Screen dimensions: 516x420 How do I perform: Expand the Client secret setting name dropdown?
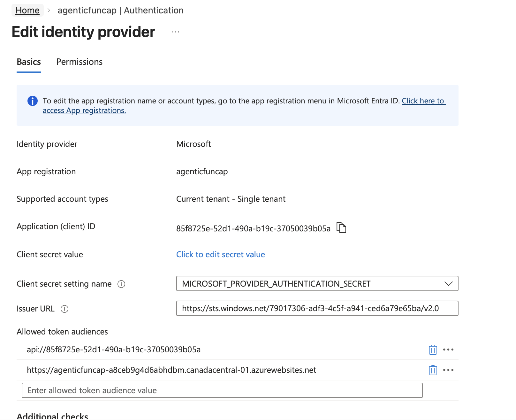tap(317, 283)
